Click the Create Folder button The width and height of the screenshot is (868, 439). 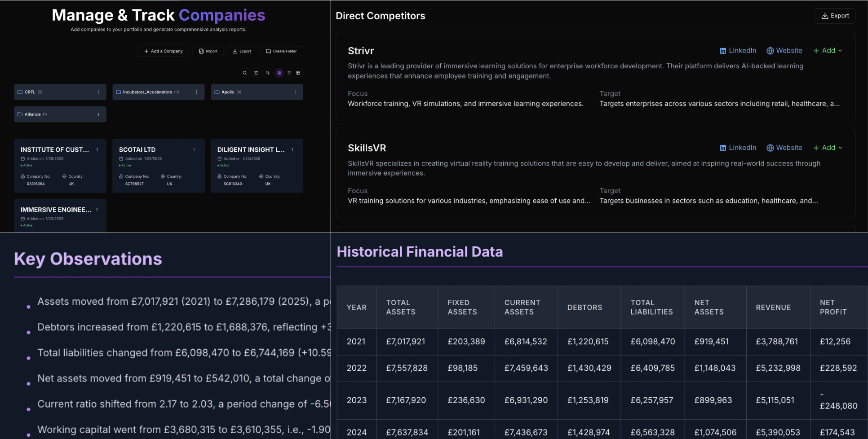point(281,51)
